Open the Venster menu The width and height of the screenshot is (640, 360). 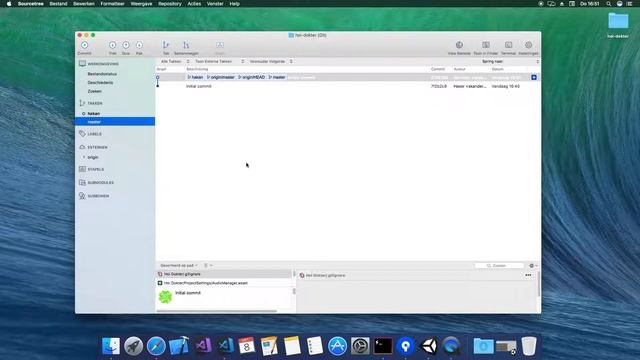(x=215, y=4)
